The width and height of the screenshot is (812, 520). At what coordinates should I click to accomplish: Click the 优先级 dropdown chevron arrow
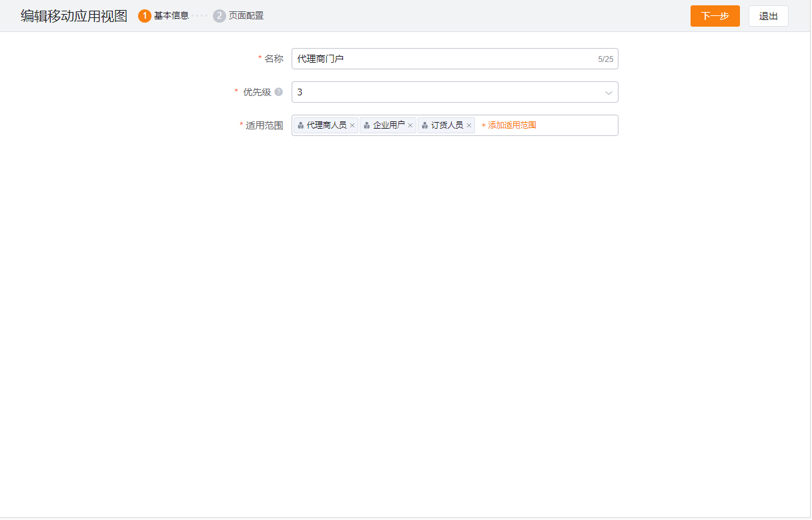608,93
